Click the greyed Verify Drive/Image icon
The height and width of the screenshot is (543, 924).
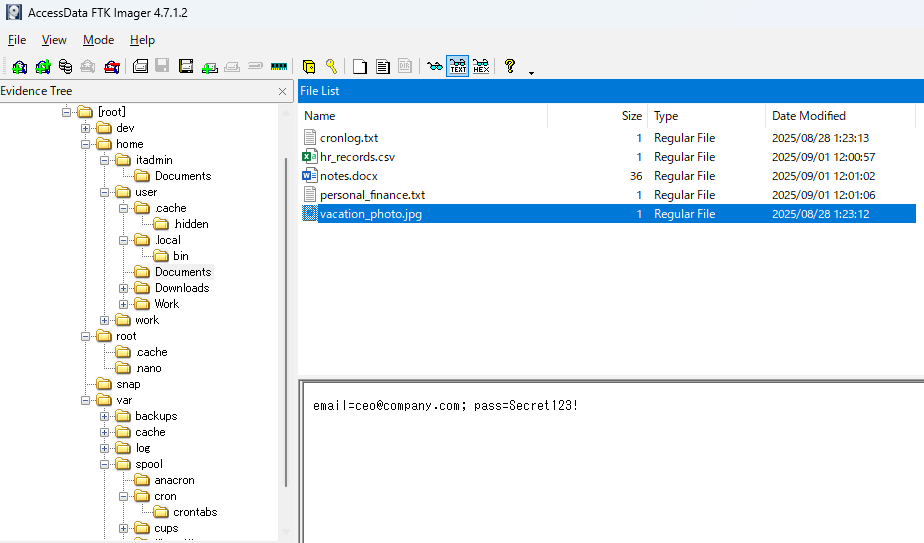coord(255,66)
